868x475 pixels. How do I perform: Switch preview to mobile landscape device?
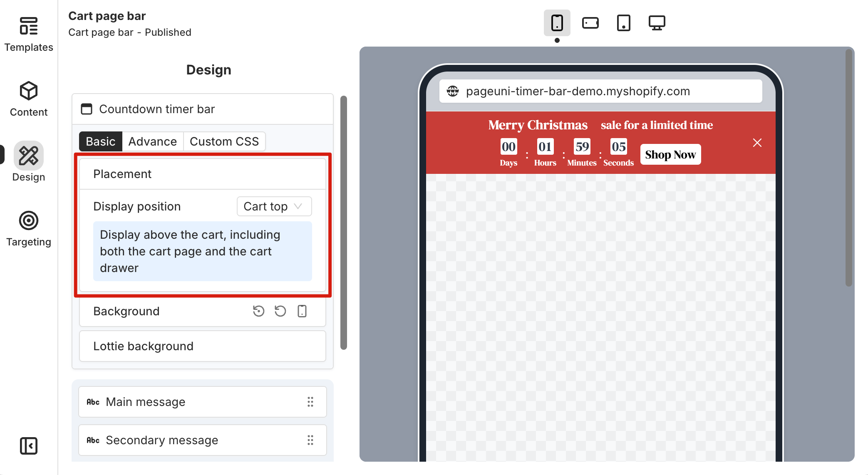(590, 23)
